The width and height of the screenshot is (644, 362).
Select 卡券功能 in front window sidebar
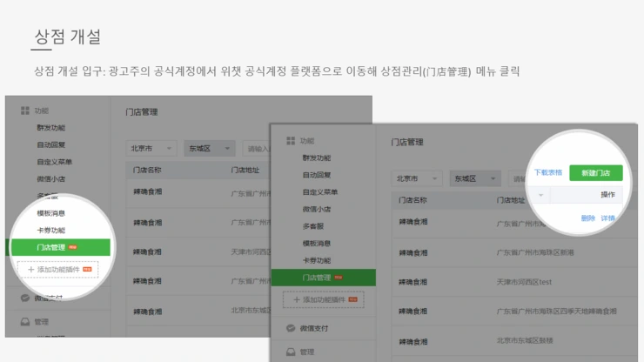pos(316,260)
